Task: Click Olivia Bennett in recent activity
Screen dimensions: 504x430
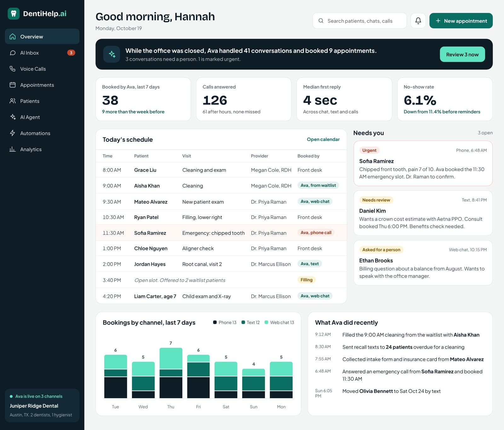Action: click(x=376, y=391)
